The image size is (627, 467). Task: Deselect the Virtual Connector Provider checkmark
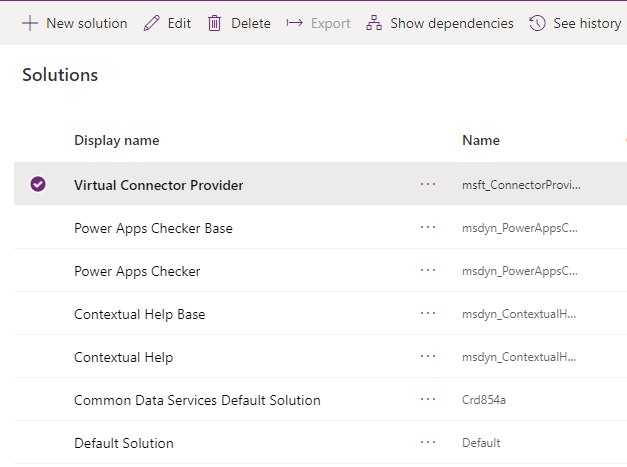(x=38, y=184)
